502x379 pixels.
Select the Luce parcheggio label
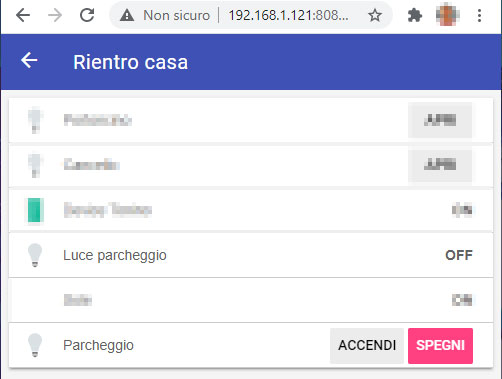pos(115,255)
